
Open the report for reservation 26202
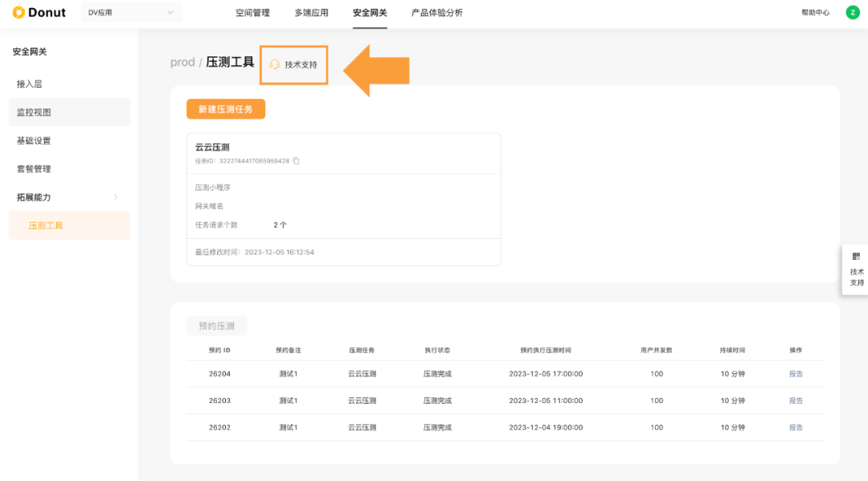[796, 427]
